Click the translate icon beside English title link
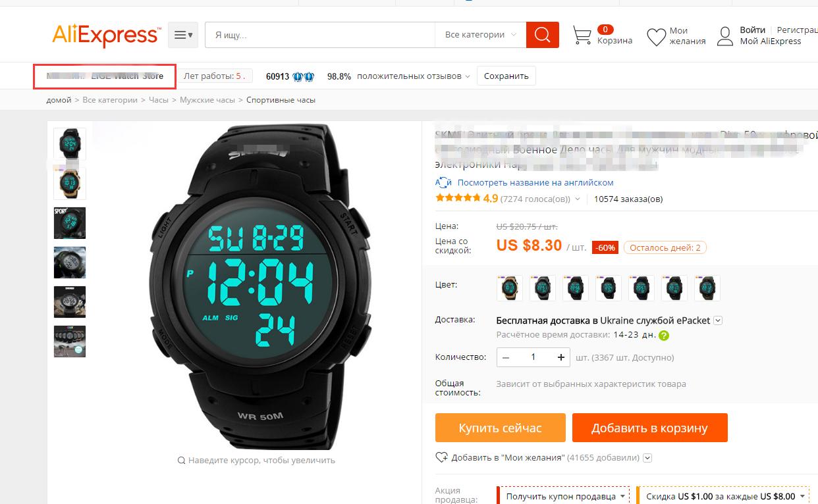The image size is (818, 504). pos(443,183)
